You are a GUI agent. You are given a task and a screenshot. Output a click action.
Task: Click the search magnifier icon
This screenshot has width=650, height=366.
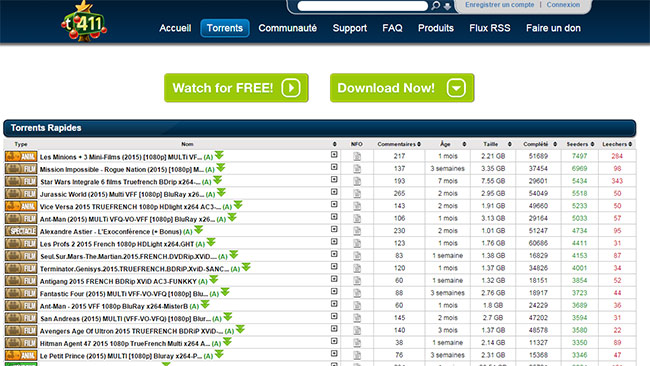(436, 6)
